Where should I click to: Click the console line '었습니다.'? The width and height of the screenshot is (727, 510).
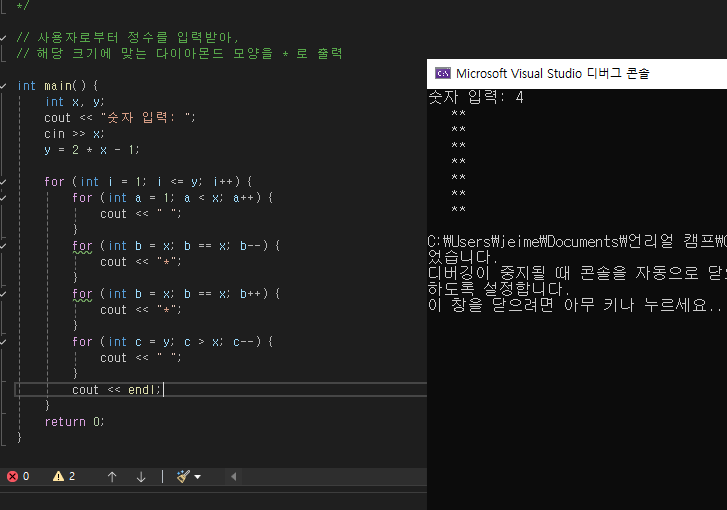tap(463, 257)
